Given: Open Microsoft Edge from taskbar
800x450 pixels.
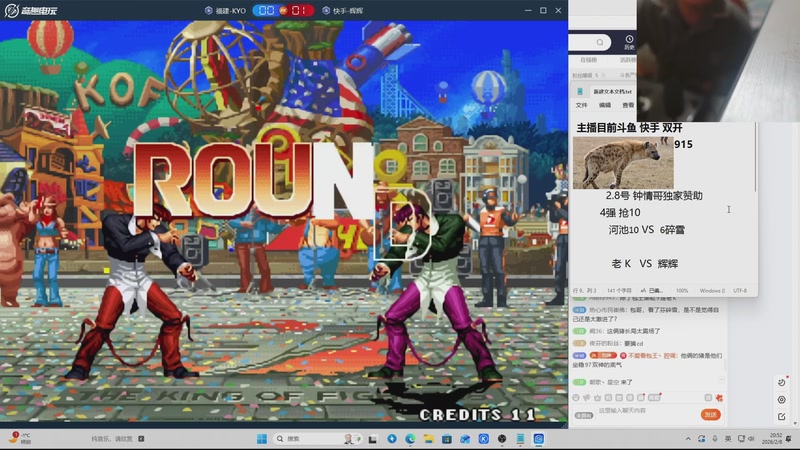Looking at the screenshot, I should [x=410, y=439].
